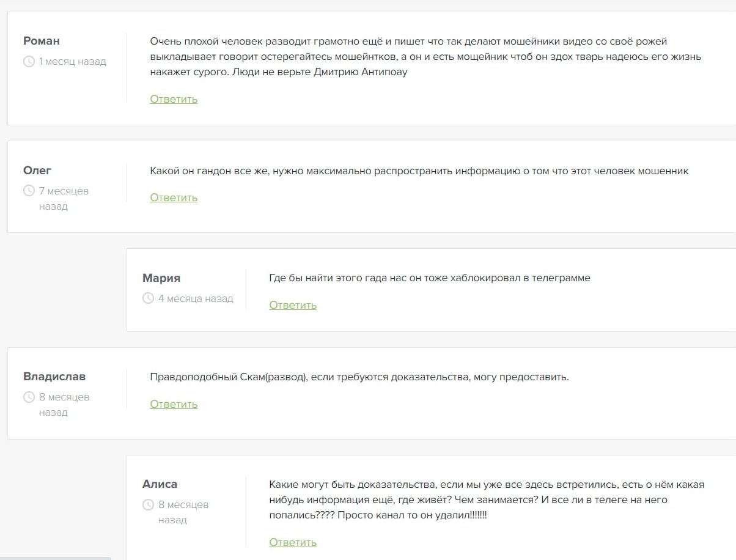Click the author name Роман
736x560 pixels.
[x=42, y=41]
